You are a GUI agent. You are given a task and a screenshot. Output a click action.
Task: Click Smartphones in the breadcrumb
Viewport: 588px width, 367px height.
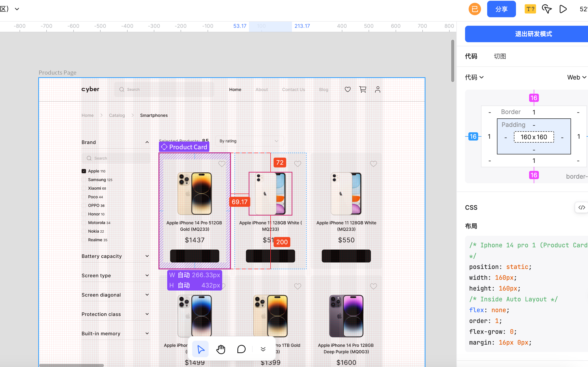coord(154,115)
